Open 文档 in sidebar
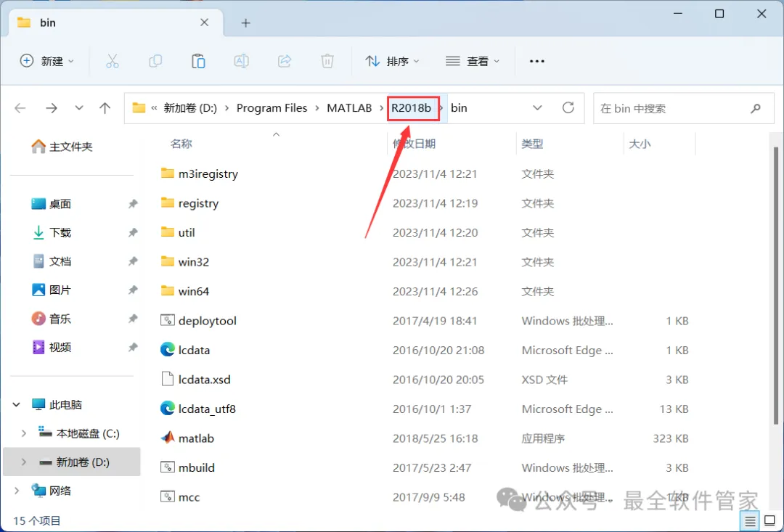Image resolution: width=784 pixels, height=532 pixels. click(x=52, y=261)
